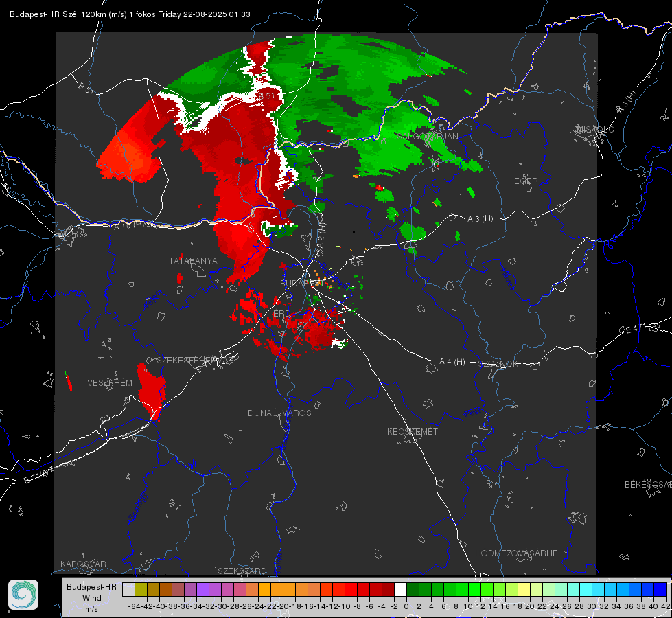Click the 20 value on the wind scale
672x618 pixels.
pos(530,606)
